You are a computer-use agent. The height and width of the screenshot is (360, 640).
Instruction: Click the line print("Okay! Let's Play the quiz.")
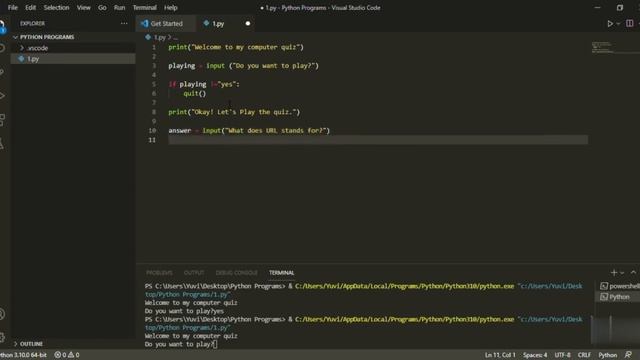point(234,112)
